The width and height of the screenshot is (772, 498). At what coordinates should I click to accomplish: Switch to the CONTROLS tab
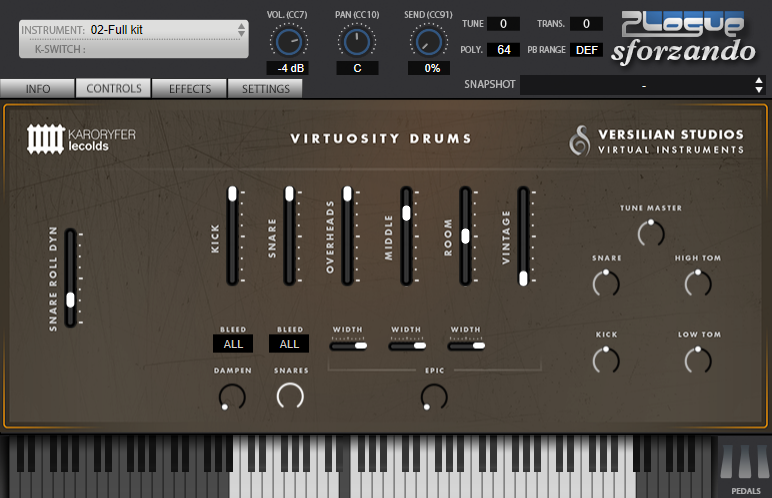(114, 89)
